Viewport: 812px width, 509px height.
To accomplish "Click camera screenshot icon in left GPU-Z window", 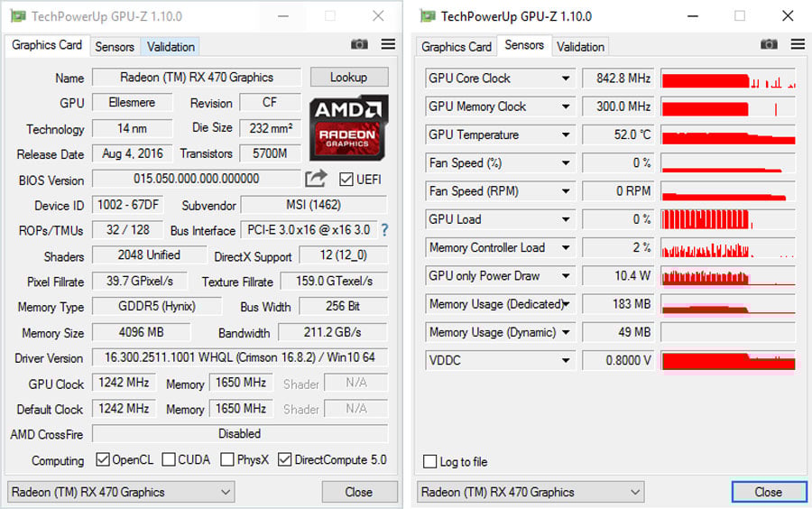I will (359, 44).
